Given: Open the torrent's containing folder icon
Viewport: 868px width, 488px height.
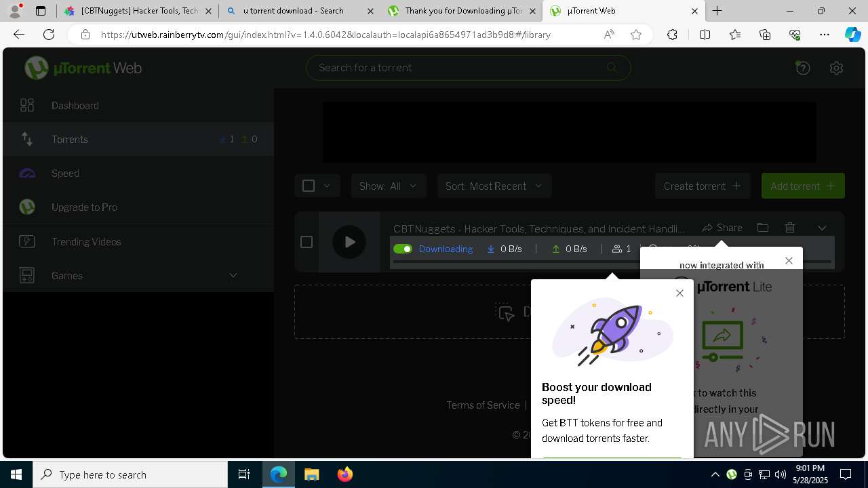Looking at the screenshot, I should [763, 228].
